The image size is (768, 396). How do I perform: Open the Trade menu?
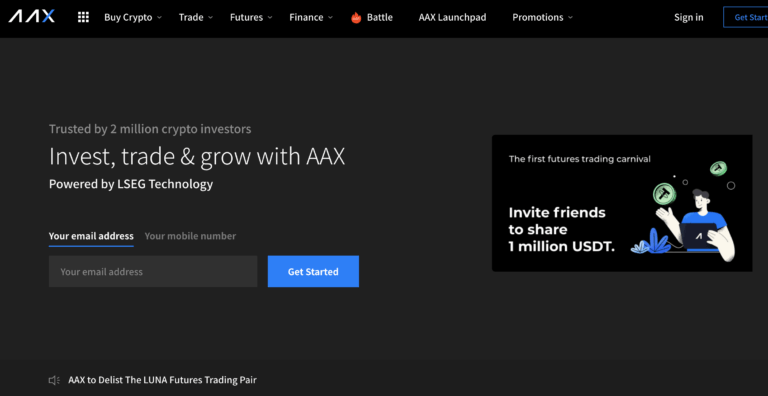tap(191, 18)
